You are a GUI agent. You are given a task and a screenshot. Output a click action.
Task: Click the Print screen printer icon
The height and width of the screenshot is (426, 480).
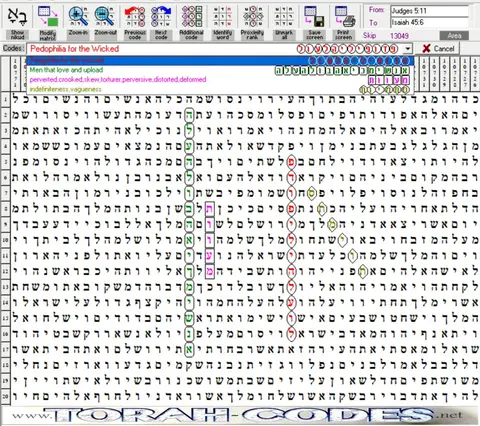pyautogui.click(x=344, y=17)
